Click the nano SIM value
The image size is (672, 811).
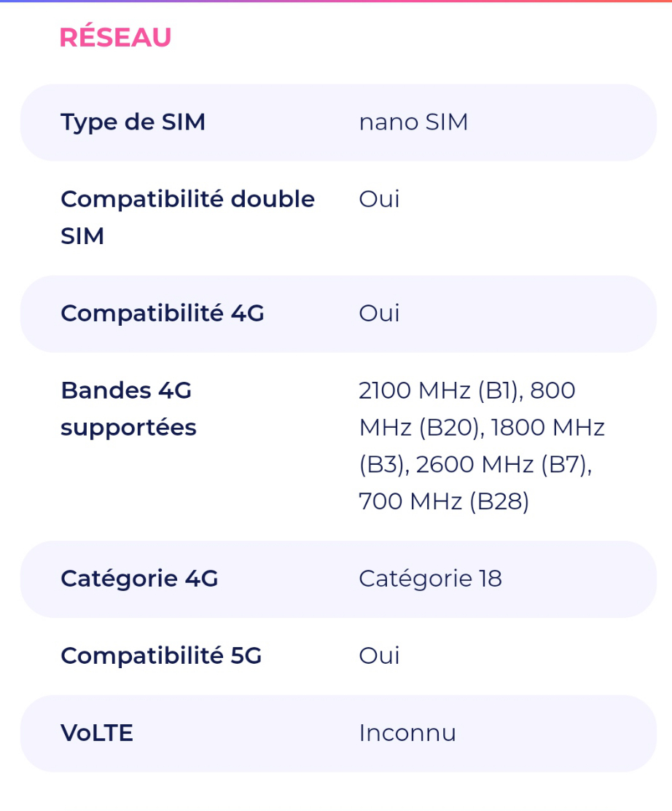413,122
